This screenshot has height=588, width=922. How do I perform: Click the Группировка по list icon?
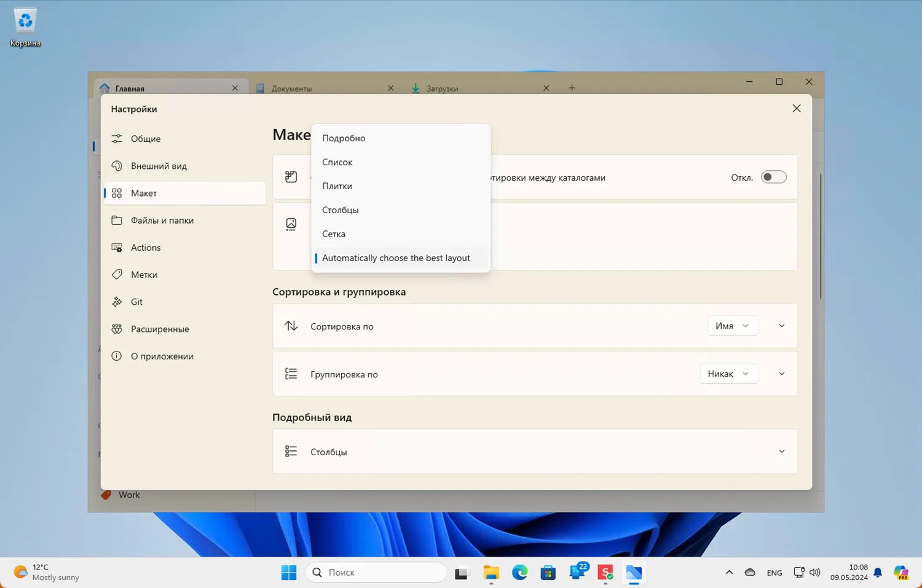click(x=291, y=374)
